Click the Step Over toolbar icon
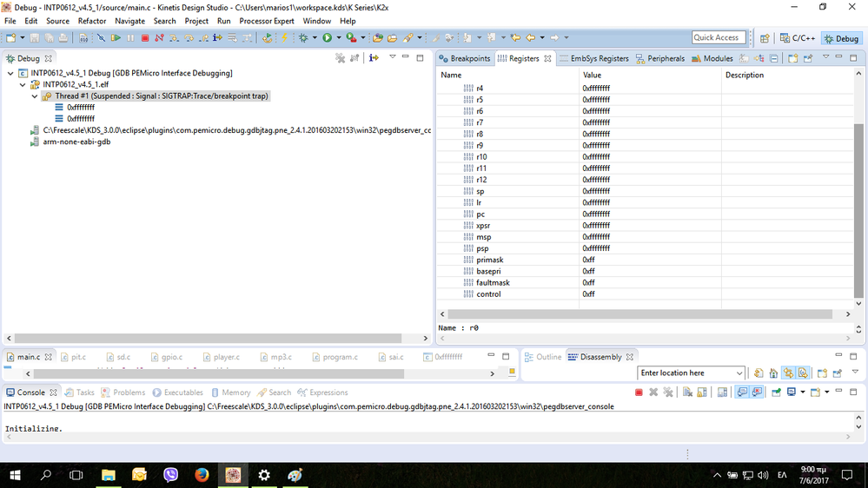 tap(189, 37)
